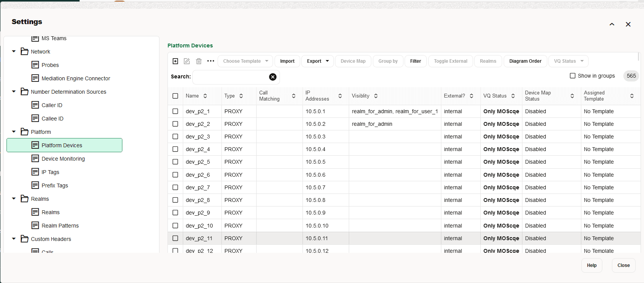Sort by IP Addresses column arrows
644x283 pixels.
pos(340,96)
